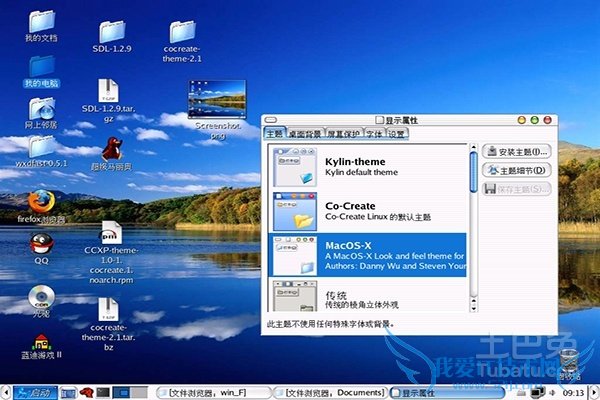Open the cocreate-theme-2.1 folder
Viewport: 600px width, 400px height.
pos(182,32)
